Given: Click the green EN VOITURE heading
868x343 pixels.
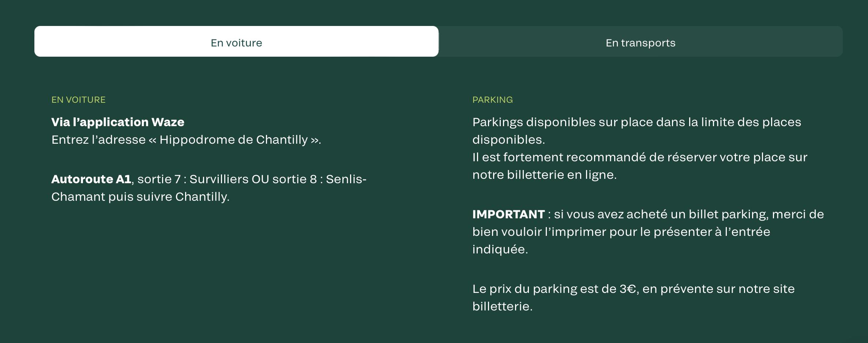Looking at the screenshot, I should 78,100.
